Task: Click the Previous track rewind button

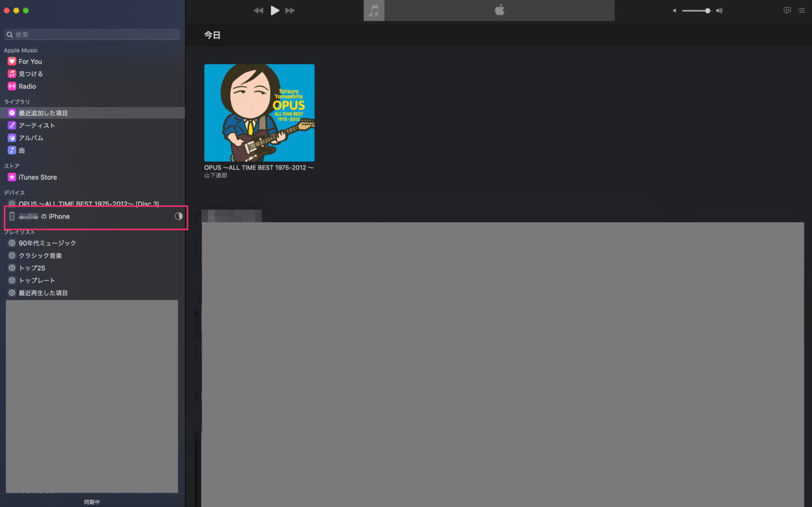Action: pyautogui.click(x=258, y=11)
